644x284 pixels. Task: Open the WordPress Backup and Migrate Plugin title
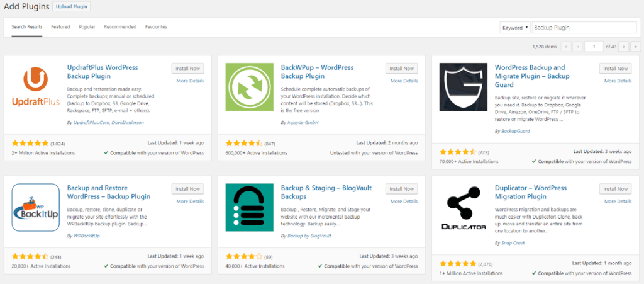point(532,76)
